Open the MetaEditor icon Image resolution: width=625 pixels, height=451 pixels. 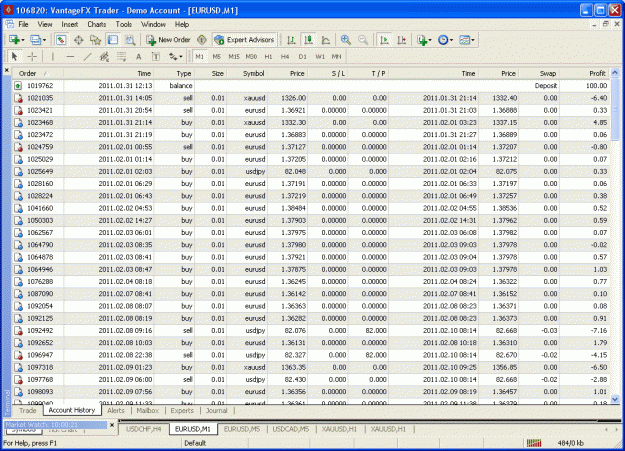pos(202,40)
